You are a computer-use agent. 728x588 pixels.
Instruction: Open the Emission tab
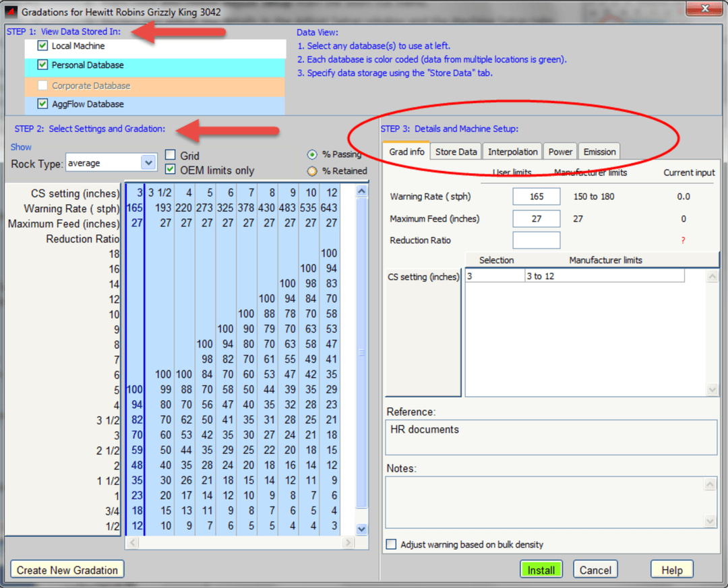point(599,152)
